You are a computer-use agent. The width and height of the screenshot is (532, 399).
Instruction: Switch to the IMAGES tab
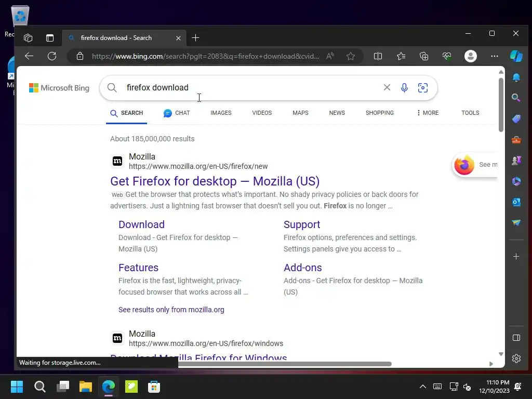pos(221,113)
